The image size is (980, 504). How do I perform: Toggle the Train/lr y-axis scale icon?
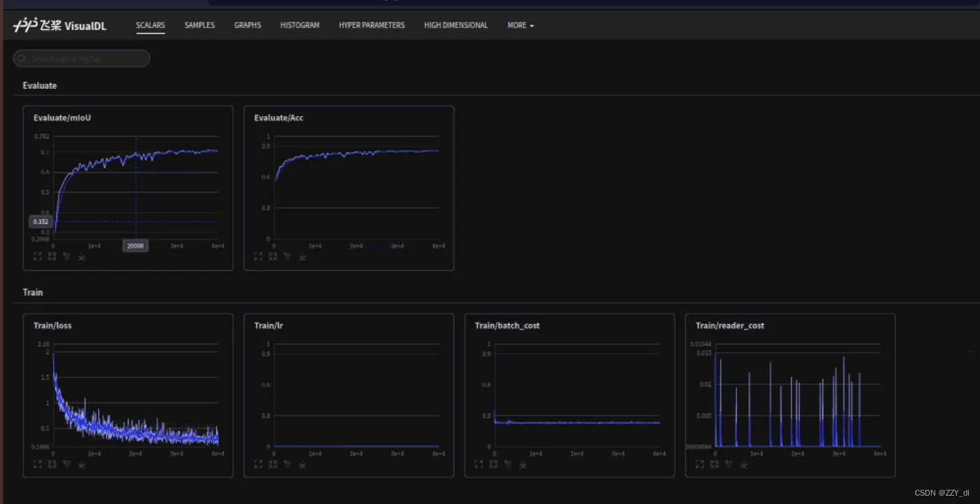point(287,463)
